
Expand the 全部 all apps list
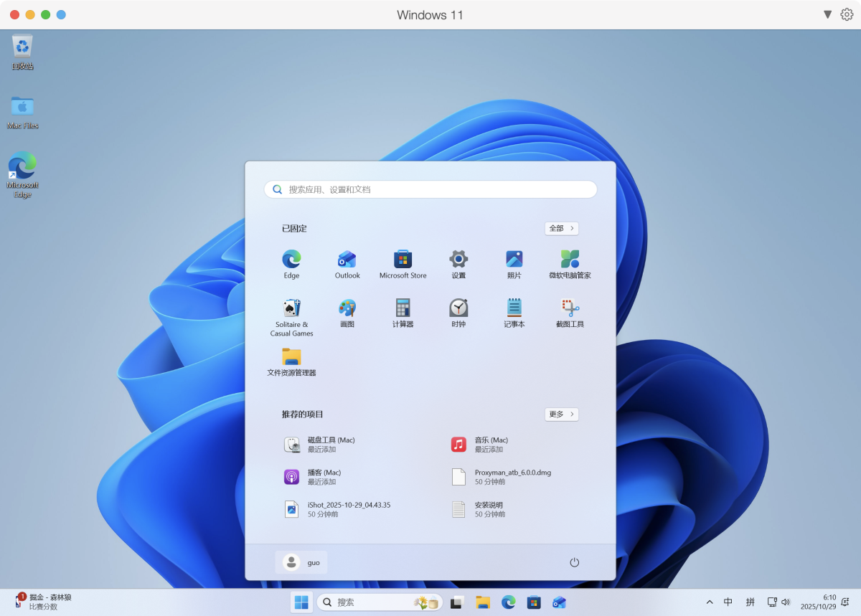561,228
